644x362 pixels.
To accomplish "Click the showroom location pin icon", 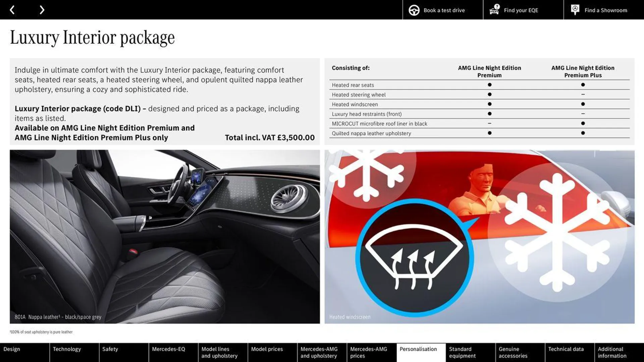I will tap(575, 10).
